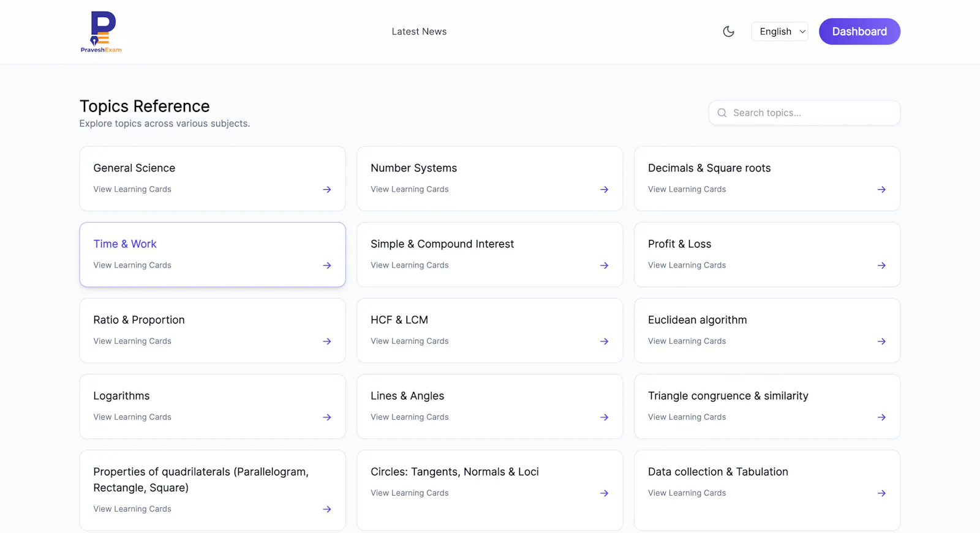Click the arrow on General Science card
The height and width of the screenshot is (533, 980).
(x=327, y=190)
